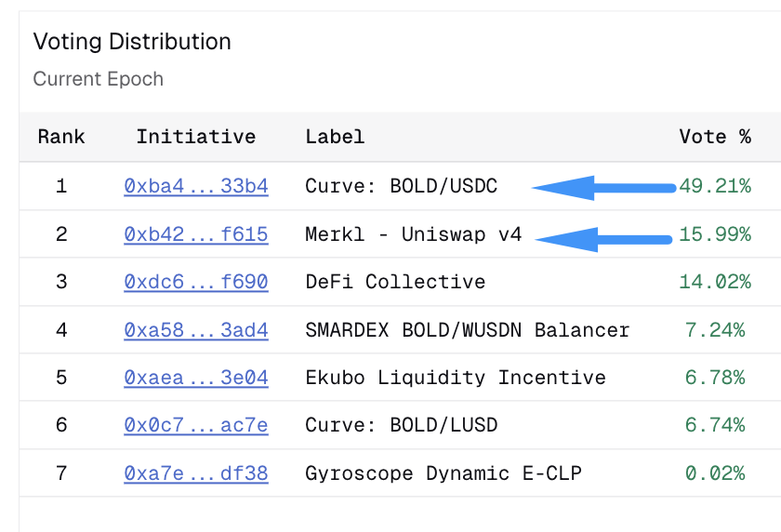Open initiative link 0xa7e...df38
Viewport: 781px width, 532px height.
click(x=196, y=473)
